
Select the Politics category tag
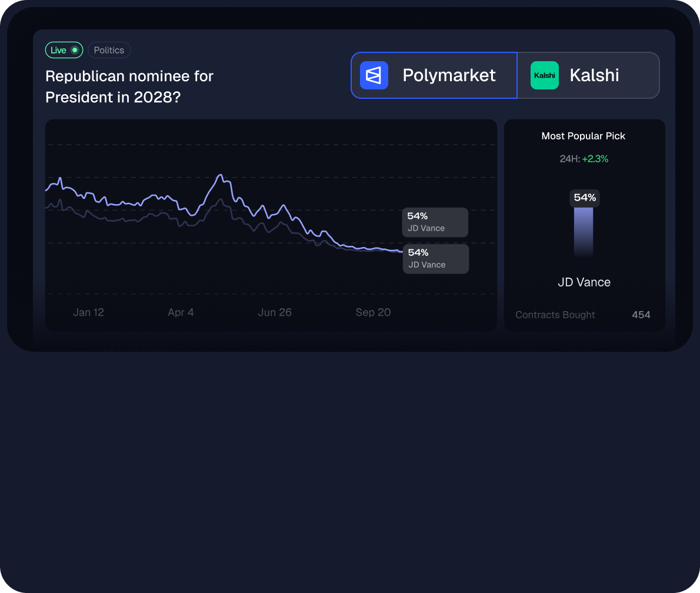[109, 50]
